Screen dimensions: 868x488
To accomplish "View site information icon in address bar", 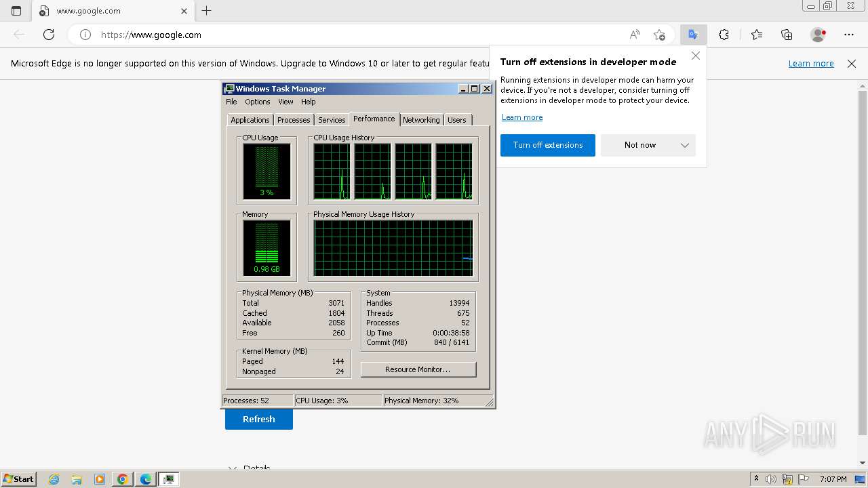I will [85, 35].
